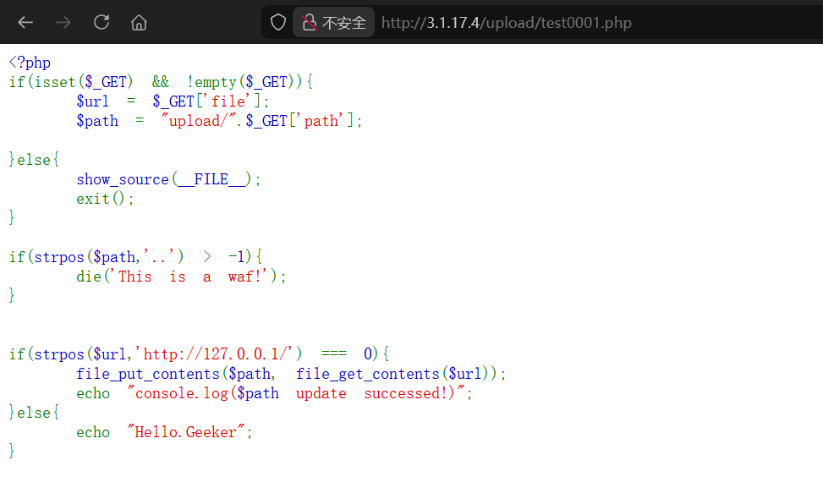
Task: Click the $path = "upload/" assignment line
Action: 218,121
